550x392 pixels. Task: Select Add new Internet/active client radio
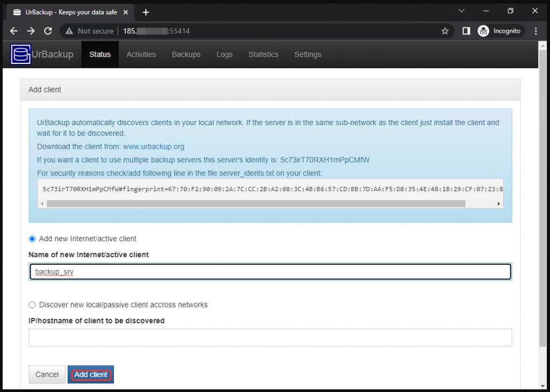click(x=32, y=238)
